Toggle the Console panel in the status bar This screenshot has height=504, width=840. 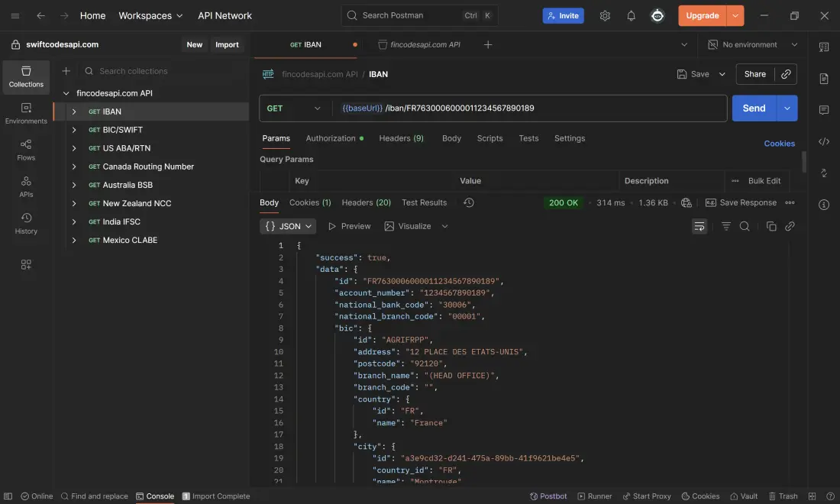[x=155, y=496]
